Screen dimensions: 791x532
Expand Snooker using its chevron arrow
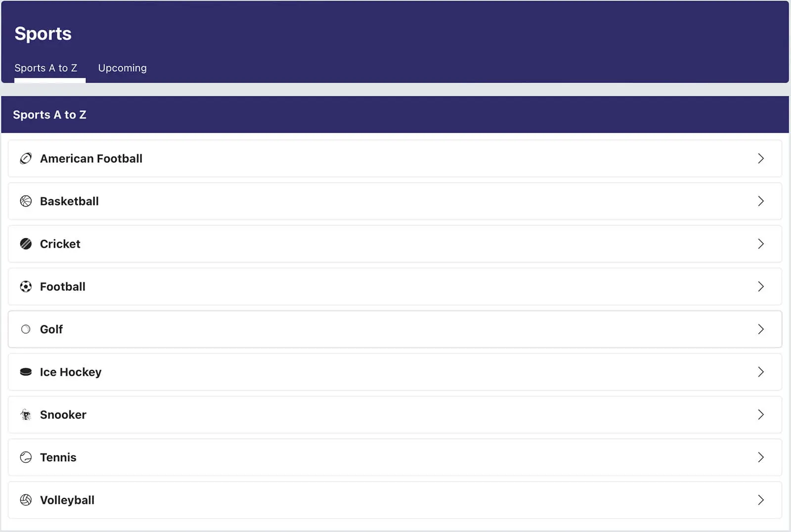coord(761,415)
